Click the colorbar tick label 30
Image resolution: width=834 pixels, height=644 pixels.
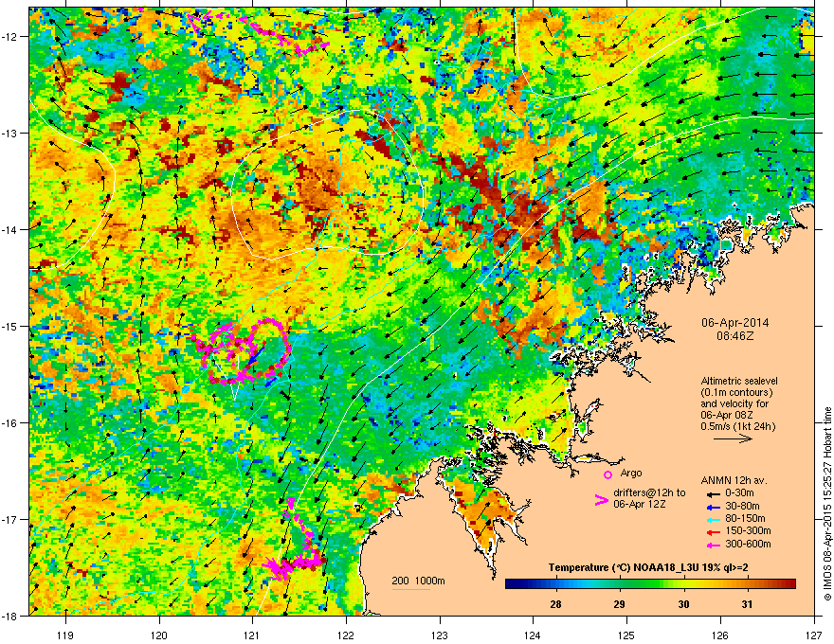tap(683, 604)
